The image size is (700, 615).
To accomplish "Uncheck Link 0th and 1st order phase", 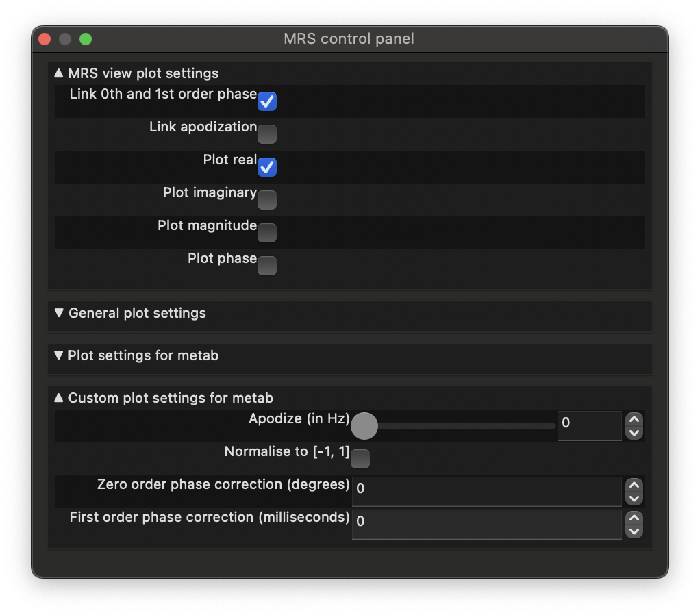I will point(266,101).
